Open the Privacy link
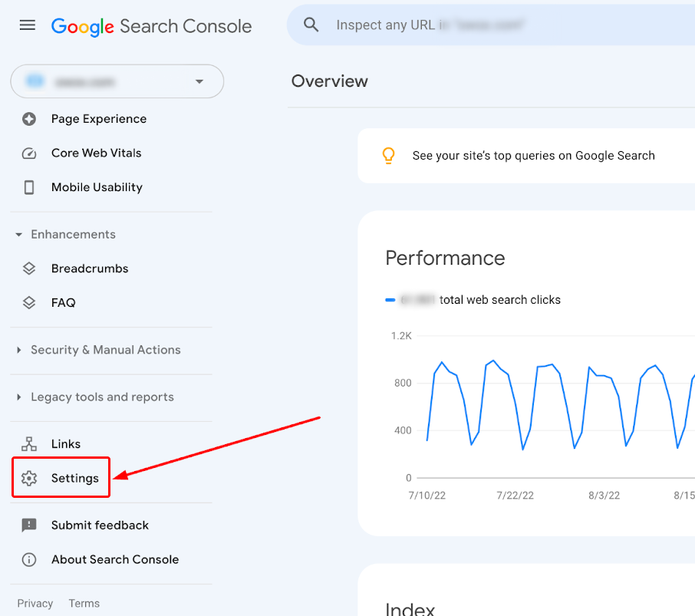Screen dimensions: 695x616 [35, 604]
